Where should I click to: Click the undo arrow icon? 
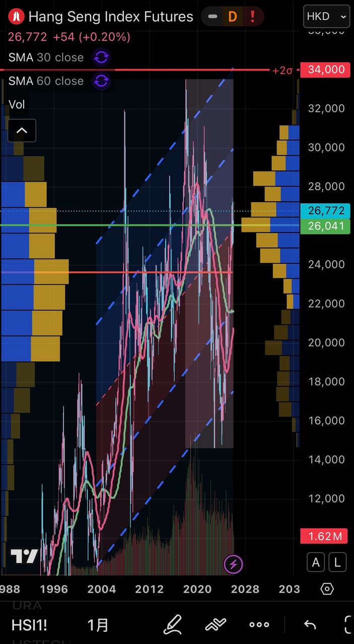coord(309,625)
